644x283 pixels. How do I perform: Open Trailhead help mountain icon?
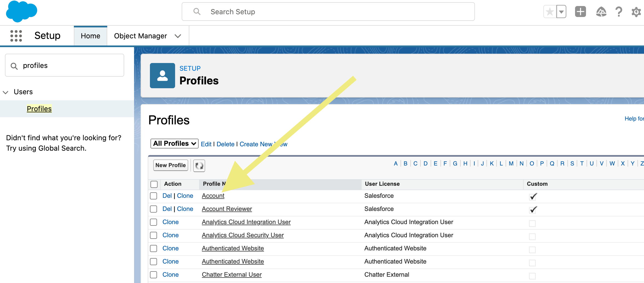point(601,12)
